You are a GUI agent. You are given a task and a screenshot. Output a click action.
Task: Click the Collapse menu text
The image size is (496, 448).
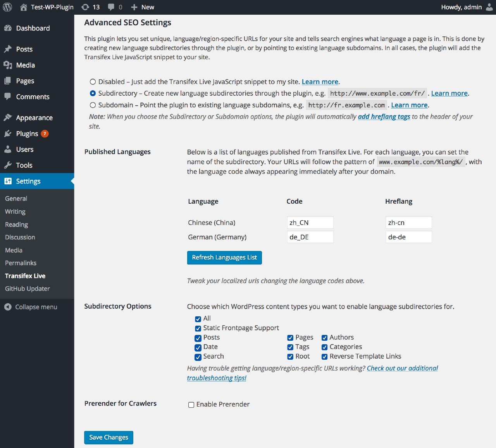tap(36, 307)
